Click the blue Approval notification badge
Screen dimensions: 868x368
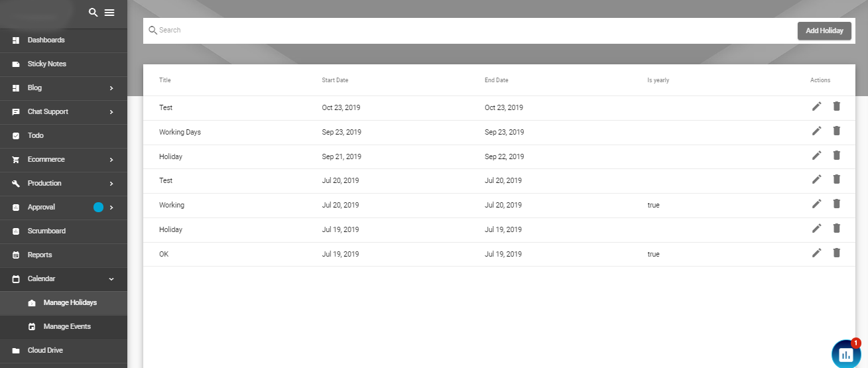99,207
